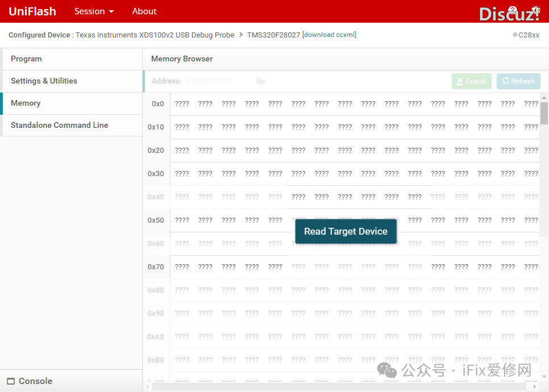Screen dimensions: 549x392
Task: Click the download ccxml link
Action: [x=330, y=35]
